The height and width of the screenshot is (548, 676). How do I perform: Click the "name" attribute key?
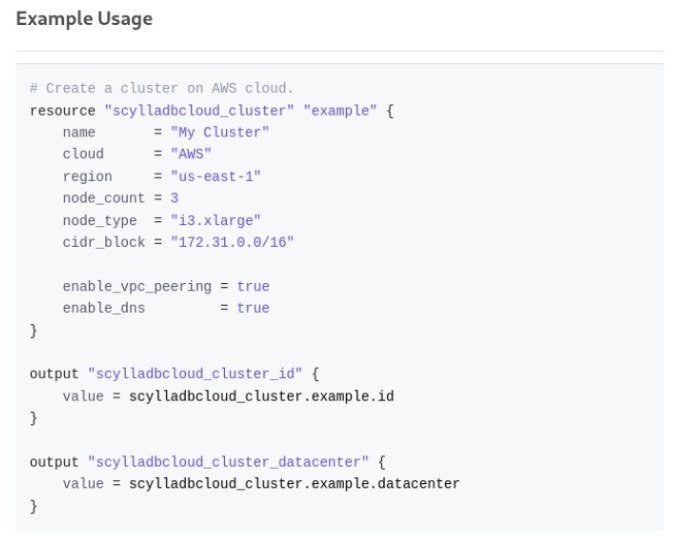click(x=79, y=132)
